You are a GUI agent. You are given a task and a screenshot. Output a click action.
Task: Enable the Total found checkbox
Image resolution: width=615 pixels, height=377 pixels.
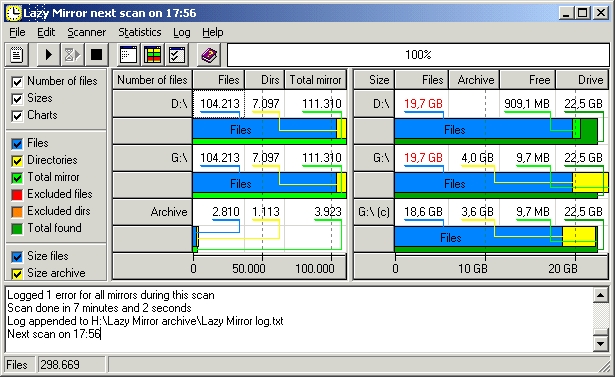[17, 228]
